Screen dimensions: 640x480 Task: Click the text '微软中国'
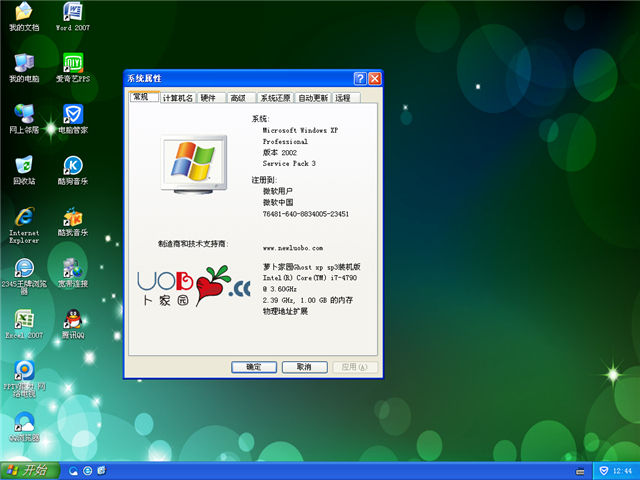pyautogui.click(x=278, y=202)
